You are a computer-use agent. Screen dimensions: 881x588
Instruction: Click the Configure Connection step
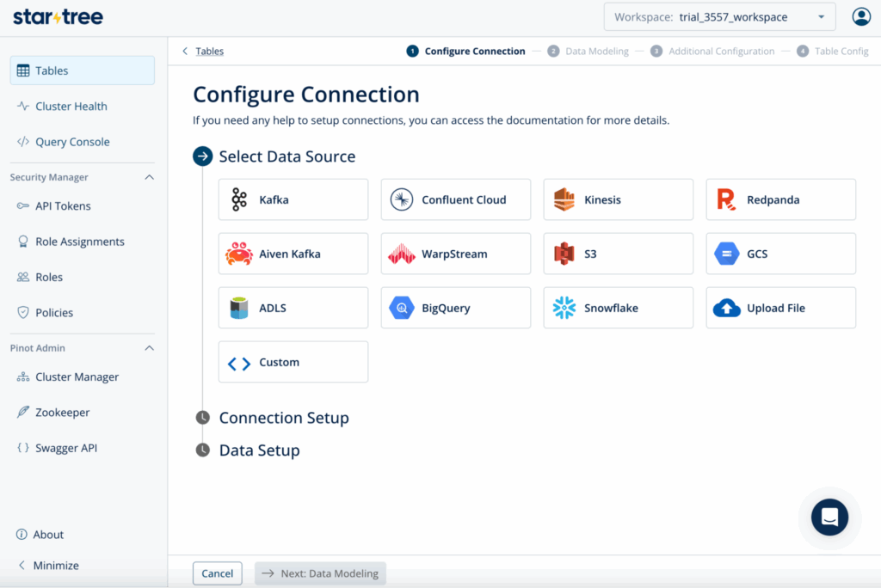coord(465,51)
